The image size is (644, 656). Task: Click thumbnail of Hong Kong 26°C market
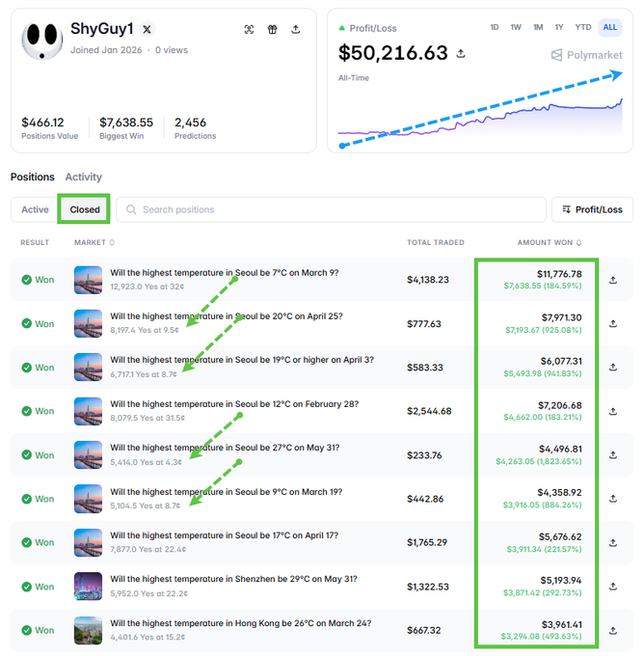point(88,630)
